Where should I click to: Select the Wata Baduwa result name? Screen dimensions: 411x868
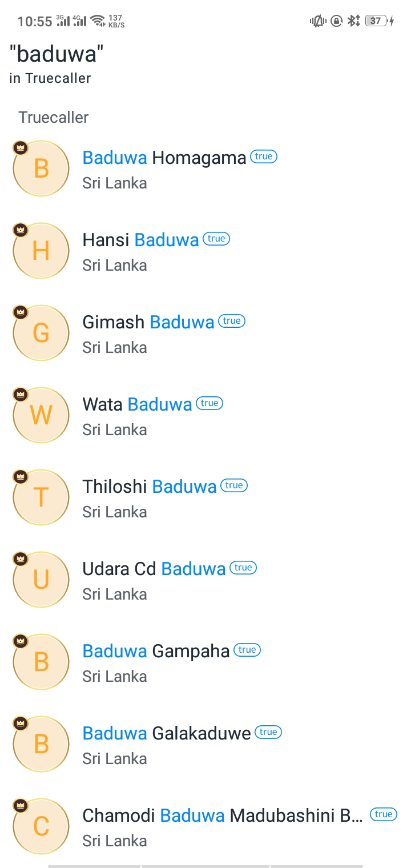(137, 404)
